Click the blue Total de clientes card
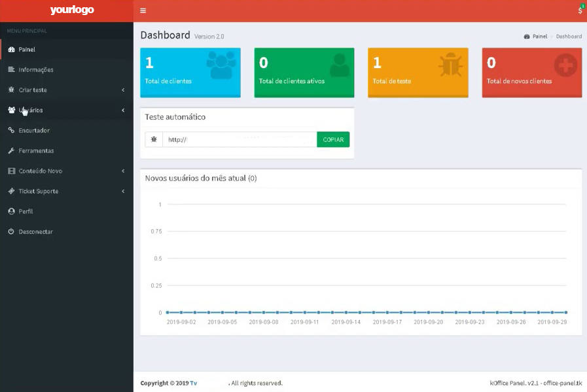This screenshot has height=392, width=587. 190,72
